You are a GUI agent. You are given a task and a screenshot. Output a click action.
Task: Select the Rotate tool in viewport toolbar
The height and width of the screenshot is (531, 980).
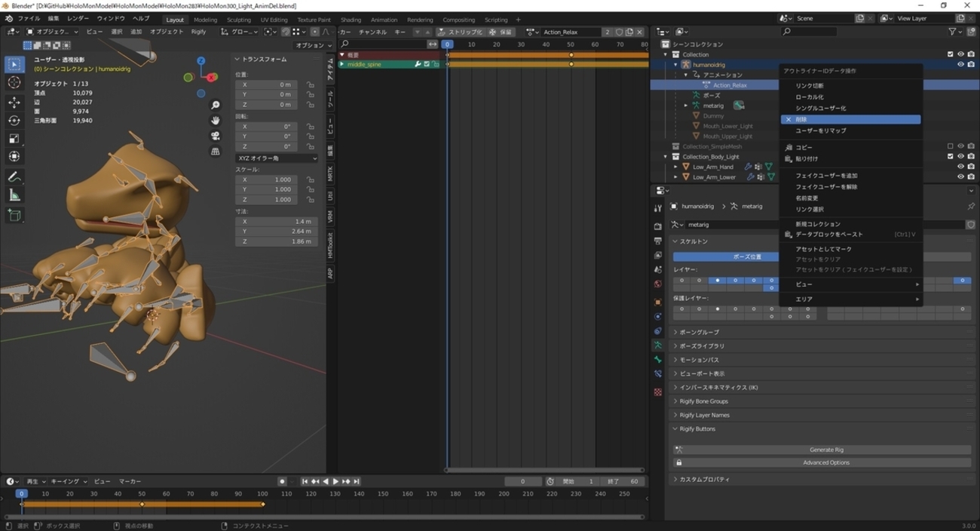[x=14, y=121]
